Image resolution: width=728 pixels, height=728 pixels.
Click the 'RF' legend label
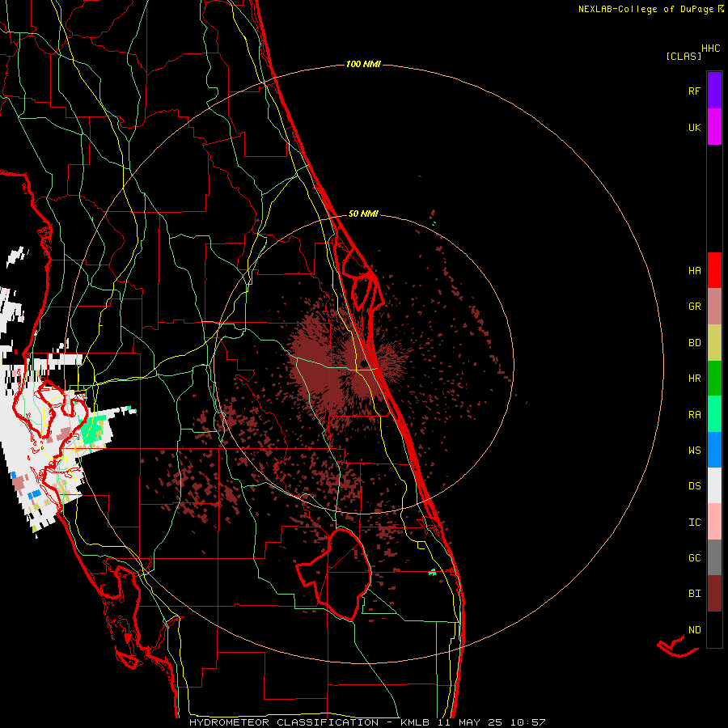pyautogui.click(x=694, y=91)
